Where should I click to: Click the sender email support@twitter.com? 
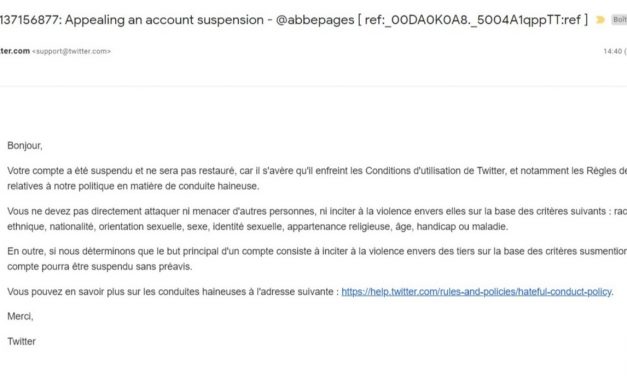[71, 51]
